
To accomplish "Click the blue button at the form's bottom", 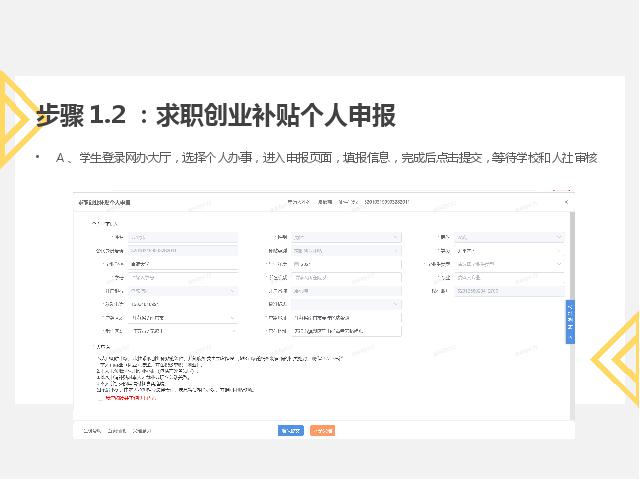I will 290,430.
